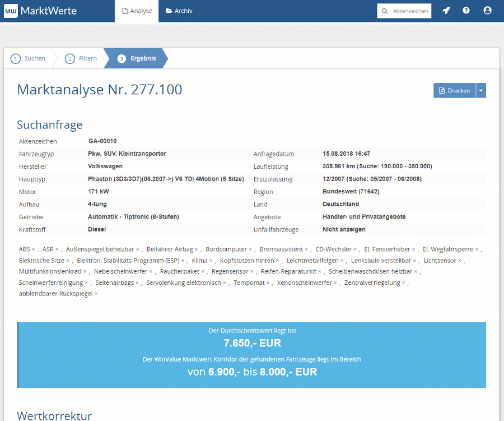504x421 pixels.
Task: Switch to the Analyse tab
Action: [137, 11]
